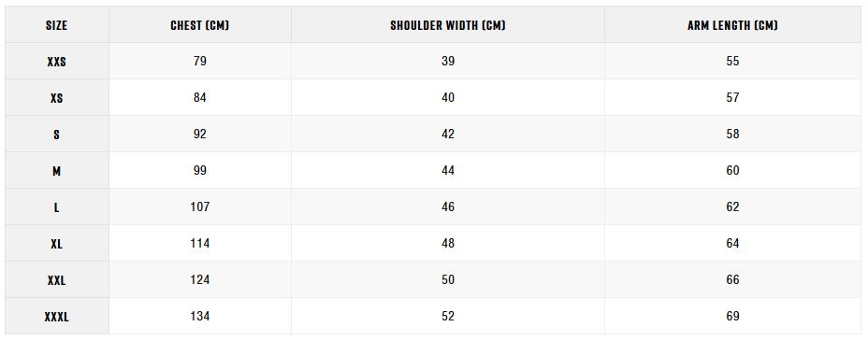Select the M size label

point(56,171)
